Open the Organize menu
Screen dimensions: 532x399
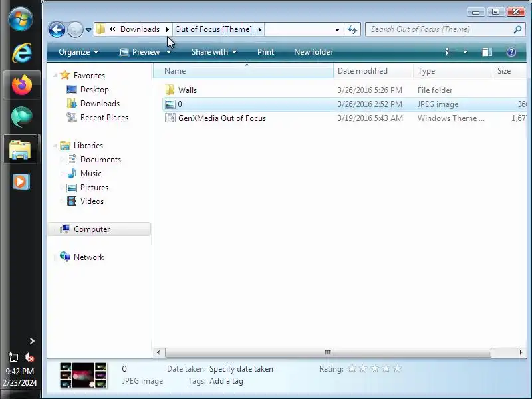click(x=78, y=52)
